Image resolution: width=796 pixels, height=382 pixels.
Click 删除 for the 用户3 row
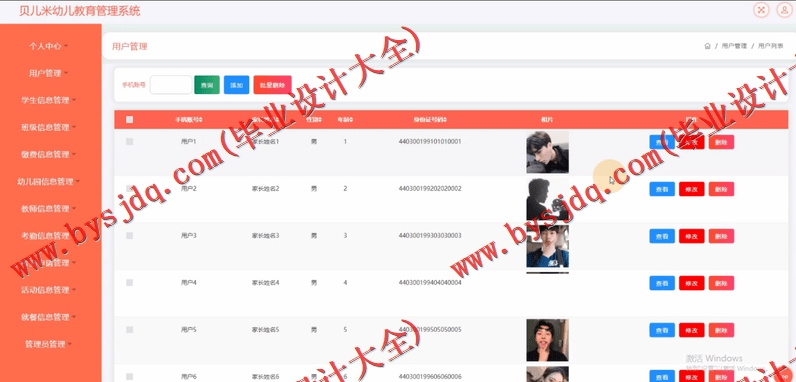[x=721, y=236]
